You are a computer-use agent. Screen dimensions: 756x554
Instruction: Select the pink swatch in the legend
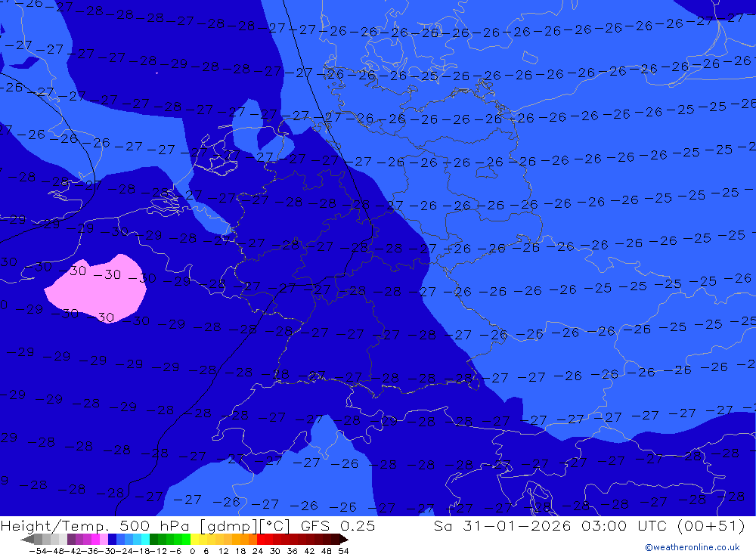pos(104,539)
